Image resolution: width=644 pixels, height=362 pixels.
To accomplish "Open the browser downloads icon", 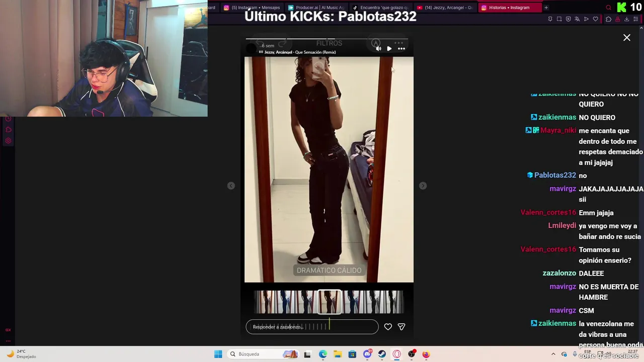I will pos(626,19).
